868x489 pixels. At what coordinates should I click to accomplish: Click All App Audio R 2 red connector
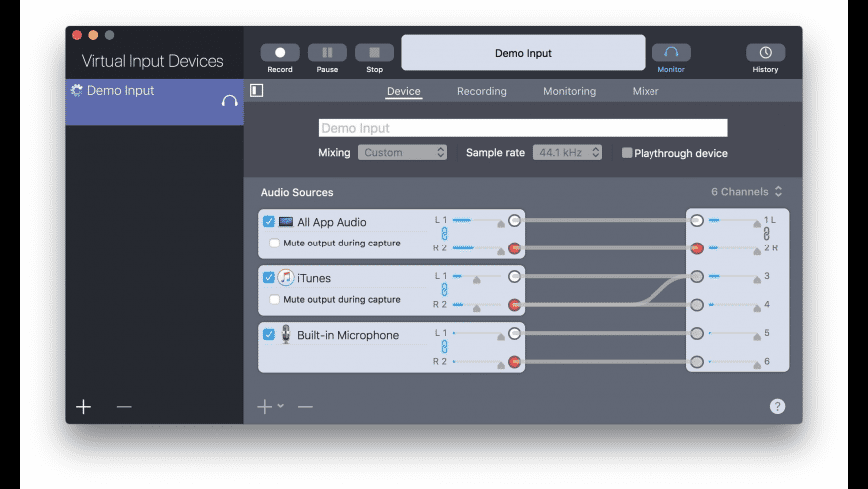514,248
